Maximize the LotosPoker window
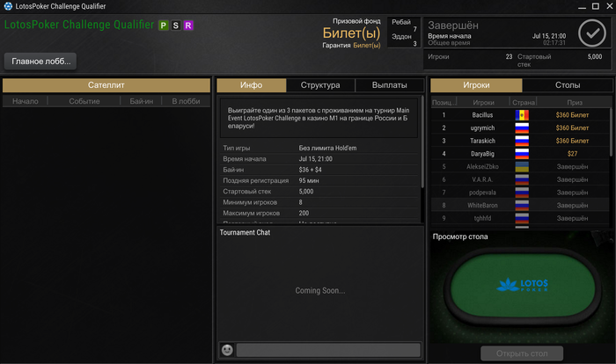616x364 pixels. 596,6
